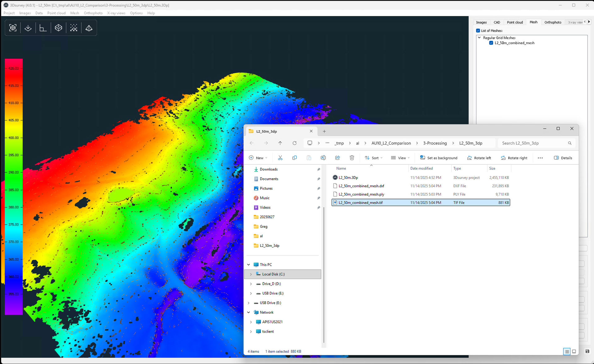Click the AU10_L2_Comparison breadcrumb
This screenshot has width=594, height=364.
coord(391,143)
